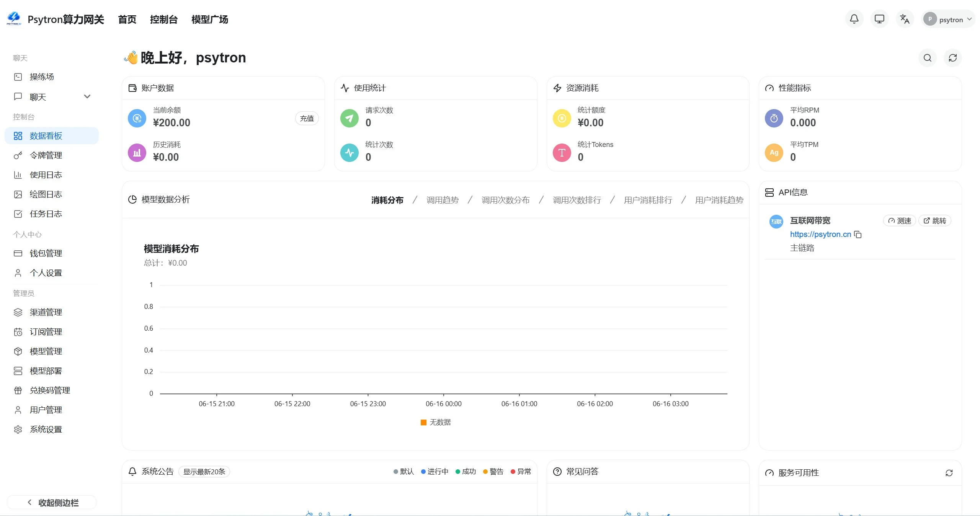Open 个人设置 in the sidebar

pyautogui.click(x=52, y=273)
